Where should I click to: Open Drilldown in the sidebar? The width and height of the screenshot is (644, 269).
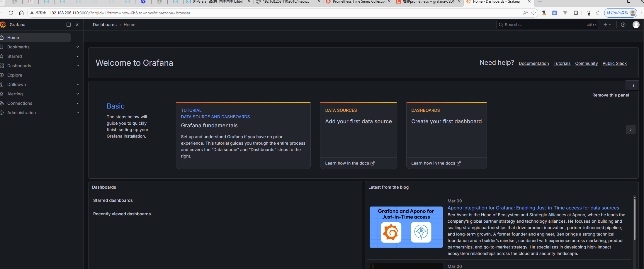16,84
